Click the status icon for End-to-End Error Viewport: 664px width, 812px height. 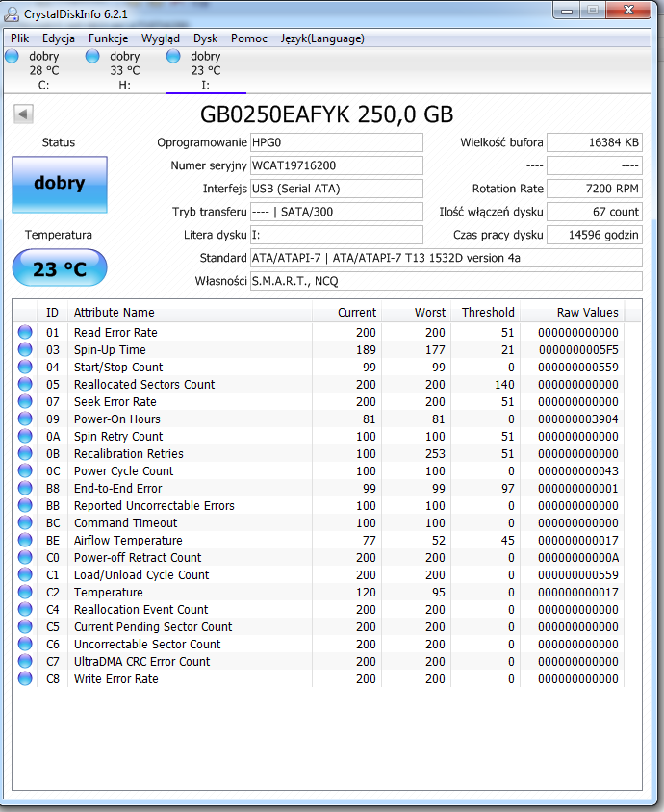point(25,488)
